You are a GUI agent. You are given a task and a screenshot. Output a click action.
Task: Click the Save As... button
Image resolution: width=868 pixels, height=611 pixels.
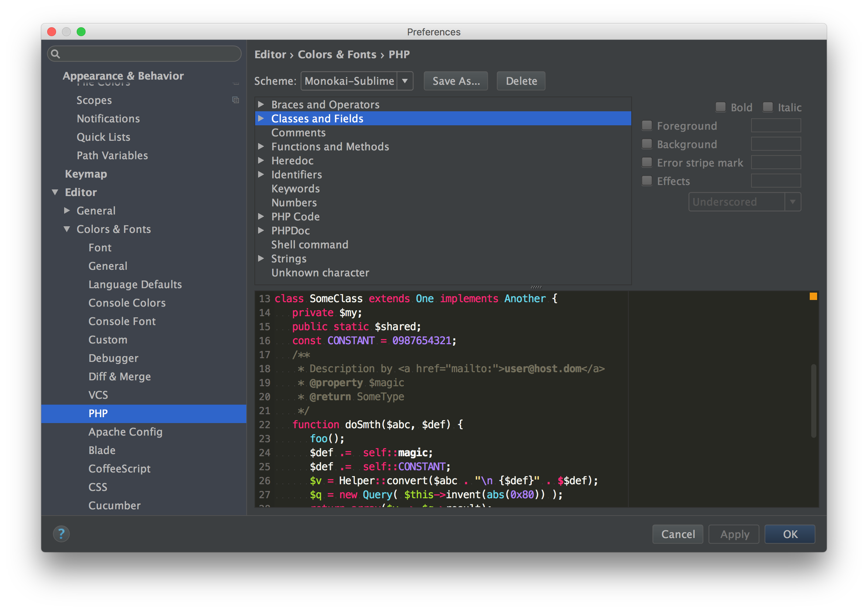[x=455, y=81]
